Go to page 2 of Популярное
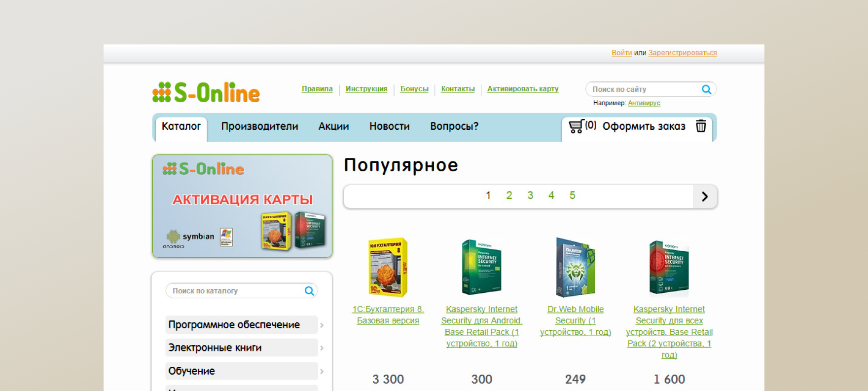Screen dimensions: 868x391 click(x=509, y=195)
